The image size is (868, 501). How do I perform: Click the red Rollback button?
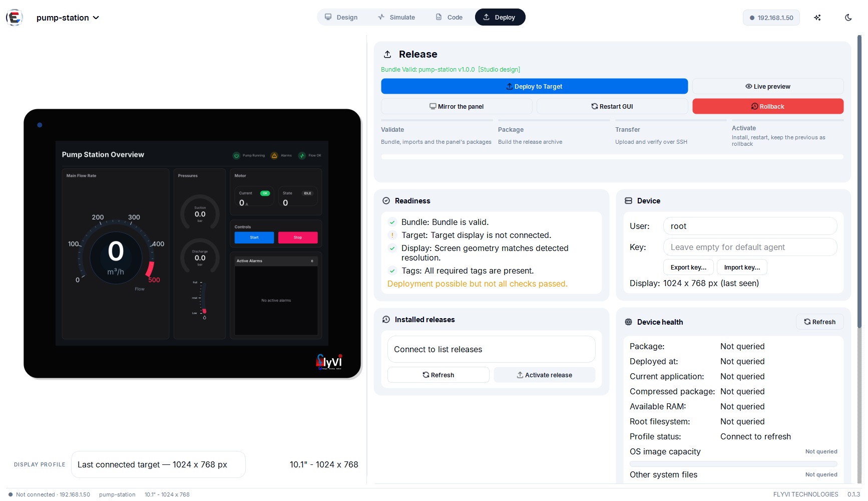click(768, 106)
